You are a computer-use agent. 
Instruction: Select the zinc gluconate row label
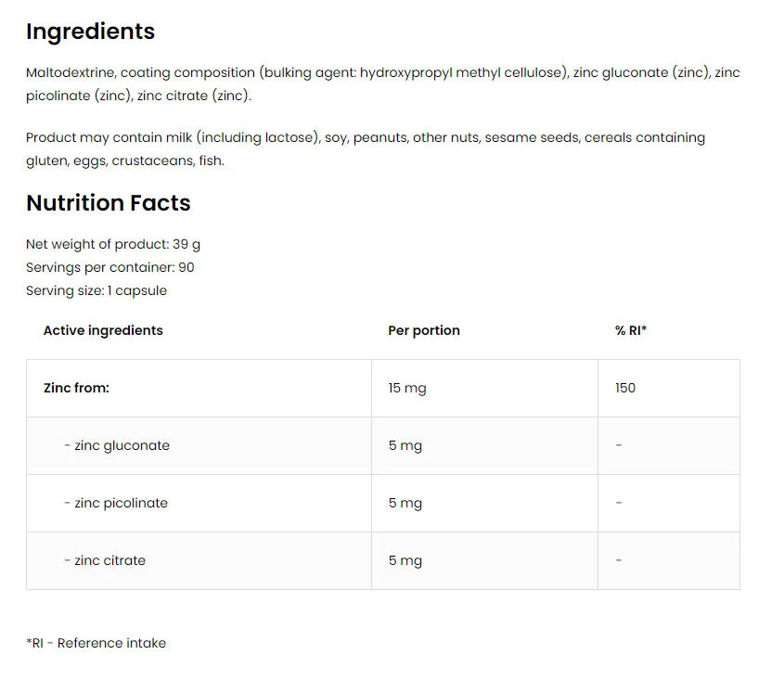coord(117,445)
